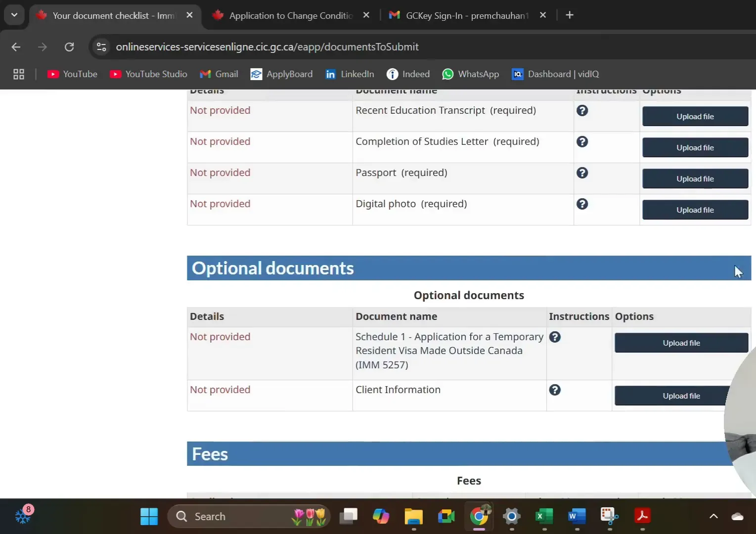Upload file for Digital photo
The image size is (756, 534).
coord(695,210)
